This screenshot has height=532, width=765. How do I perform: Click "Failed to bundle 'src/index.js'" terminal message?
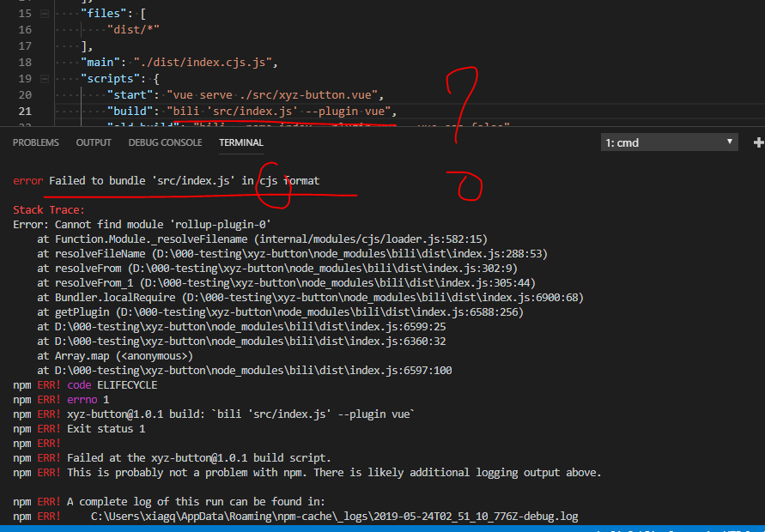point(140,181)
